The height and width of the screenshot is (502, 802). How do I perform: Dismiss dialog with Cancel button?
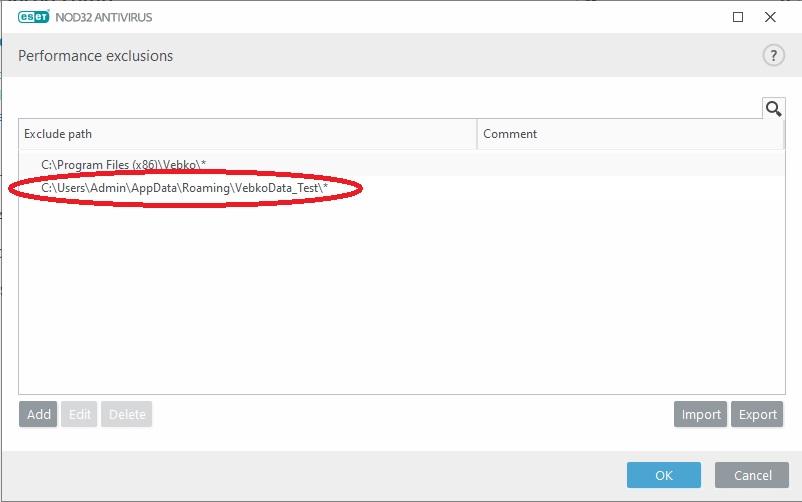pyautogui.click(x=753, y=475)
